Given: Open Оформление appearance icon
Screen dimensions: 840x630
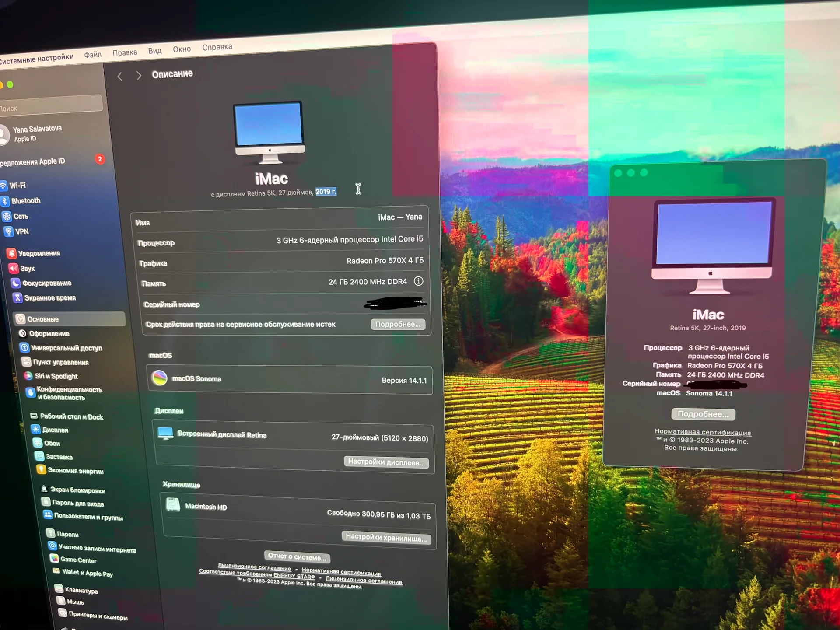Looking at the screenshot, I should (x=23, y=333).
